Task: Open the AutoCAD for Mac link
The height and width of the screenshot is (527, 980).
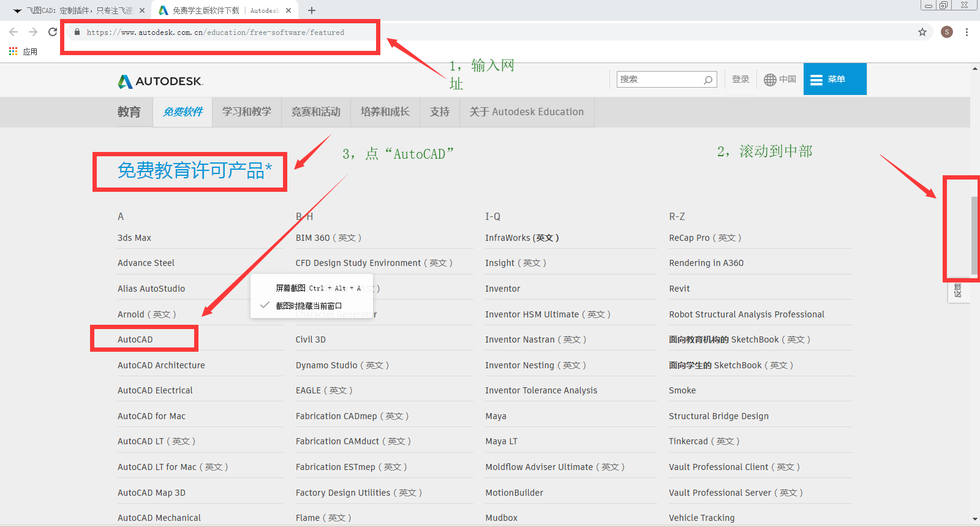Action: point(151,416)
